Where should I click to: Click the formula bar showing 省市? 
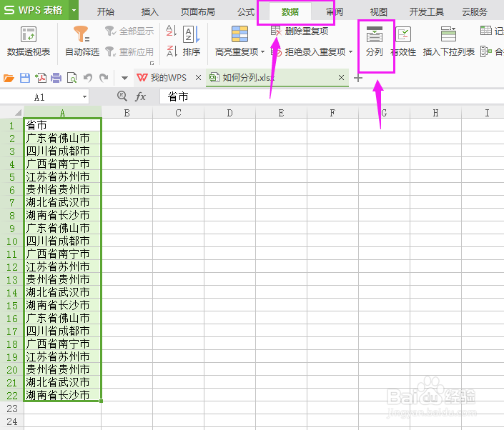click(332, 96)
